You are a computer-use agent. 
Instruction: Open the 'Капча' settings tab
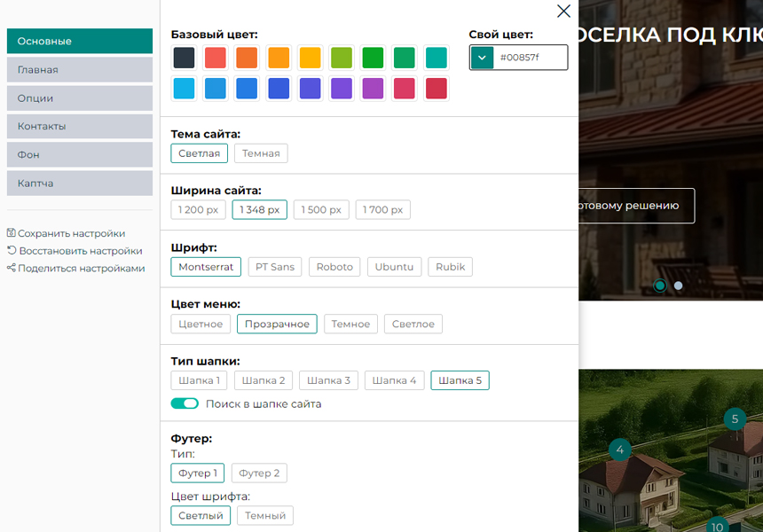(80, 184)
